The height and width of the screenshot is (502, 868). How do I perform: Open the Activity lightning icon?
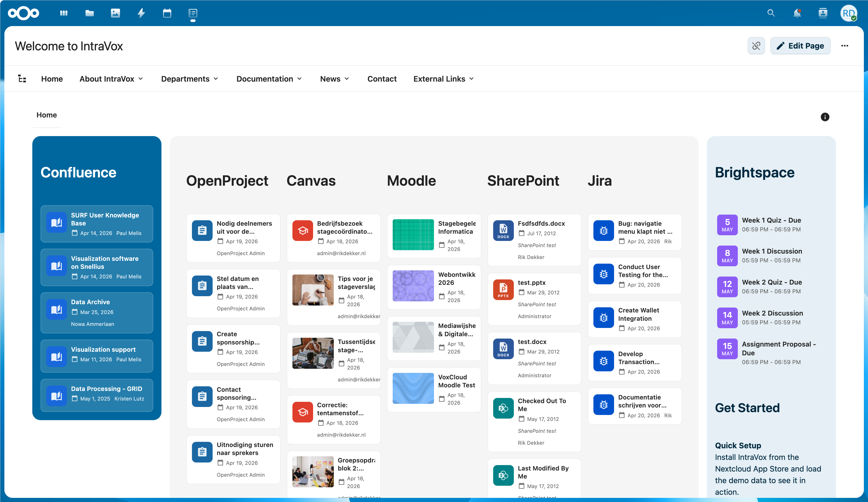[x=141, y=13]
